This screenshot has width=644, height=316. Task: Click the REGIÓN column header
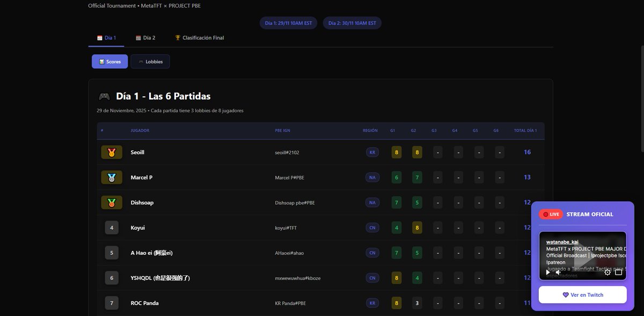370,131
